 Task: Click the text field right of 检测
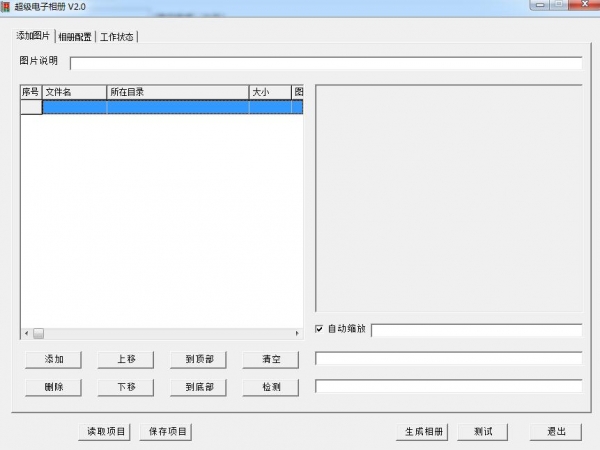tap(448, 386)
